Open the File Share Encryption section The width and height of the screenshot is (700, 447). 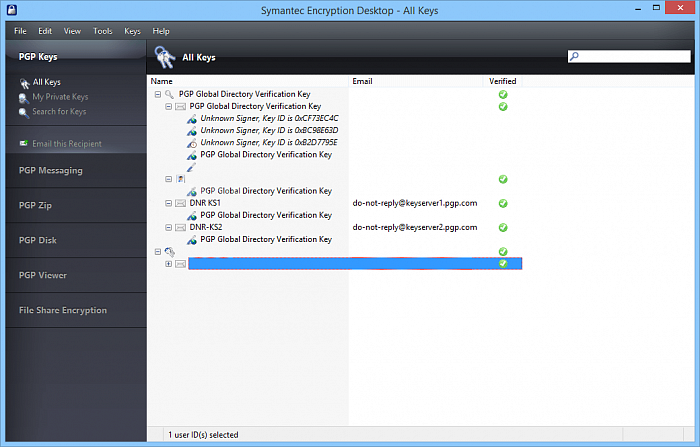click(x=62, y=310)
